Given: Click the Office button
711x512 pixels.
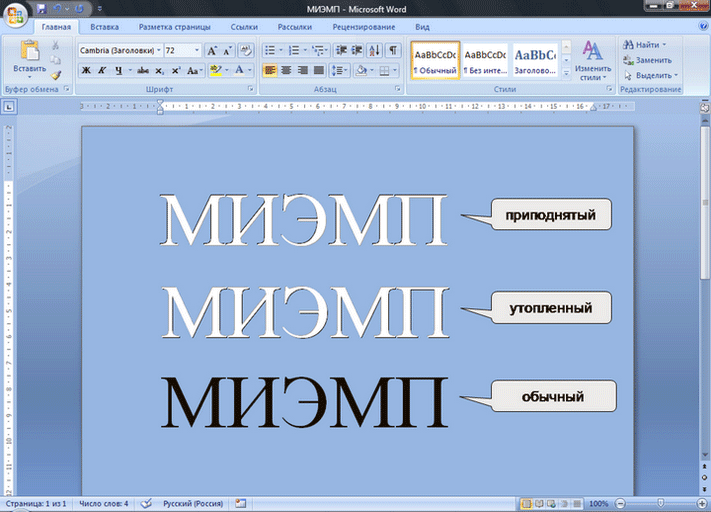Looking at the screenshot, I should 15,13.
